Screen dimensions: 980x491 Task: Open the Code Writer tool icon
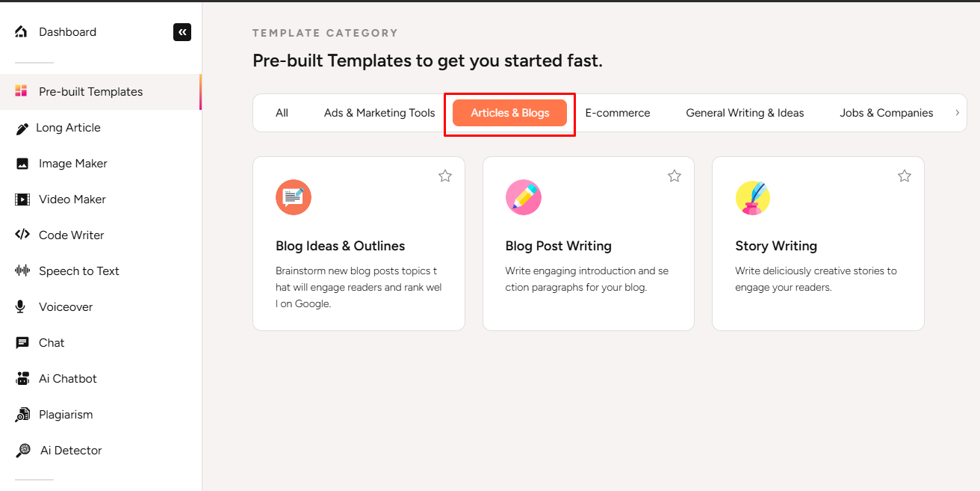(x=22, y=235)
